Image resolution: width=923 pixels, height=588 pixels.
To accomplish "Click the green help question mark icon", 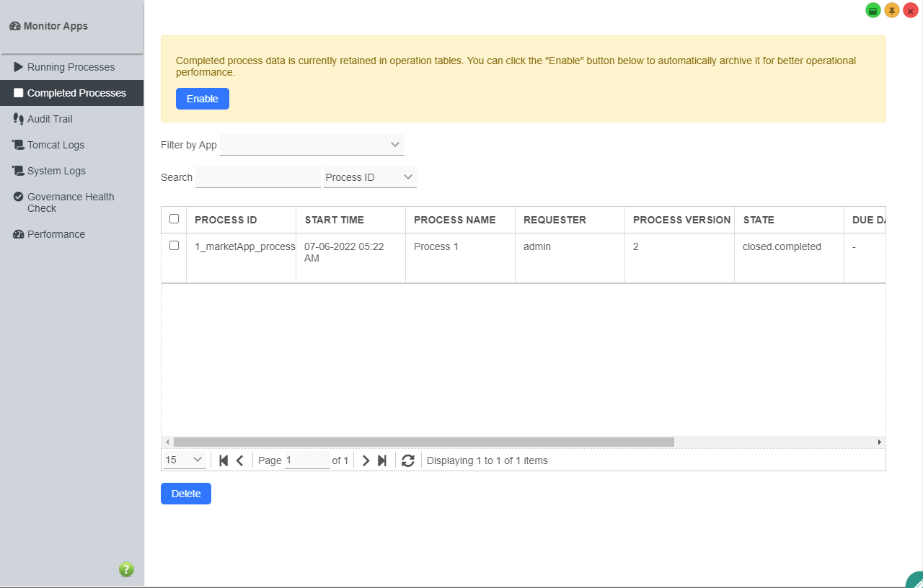I will click(x=126, y=570).
